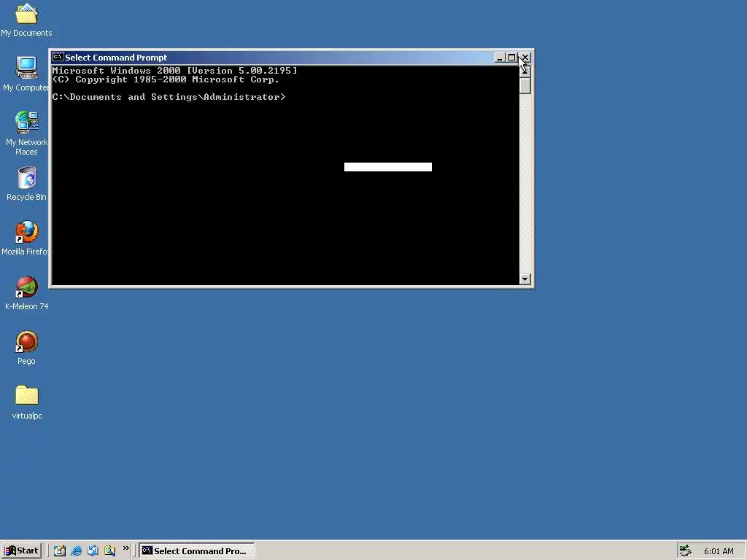Close the Command Prompt window
The image size is (747, 560).
pos(525,58)
